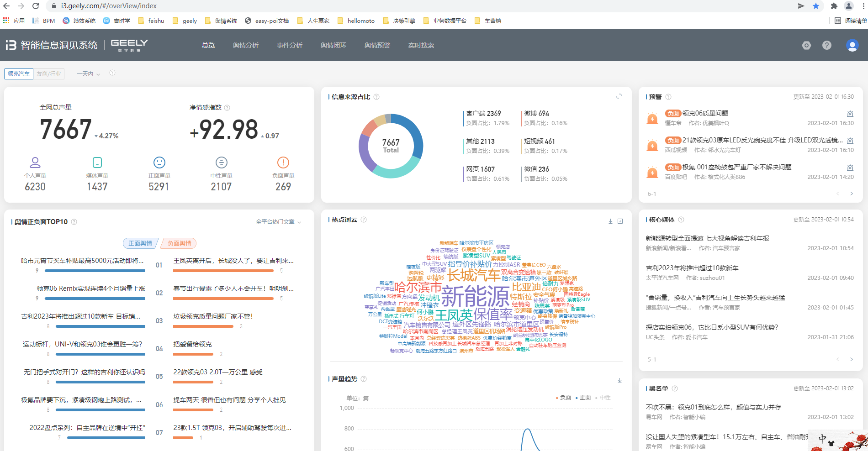Click the bookmark star icon
Image resolution: width=868 pixels, height=451 pixels.
[816, 6]
